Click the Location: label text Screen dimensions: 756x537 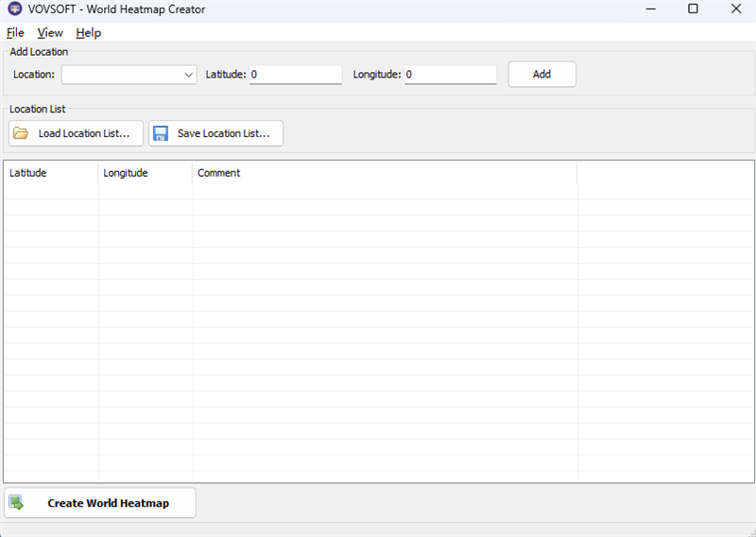[34, 75]
